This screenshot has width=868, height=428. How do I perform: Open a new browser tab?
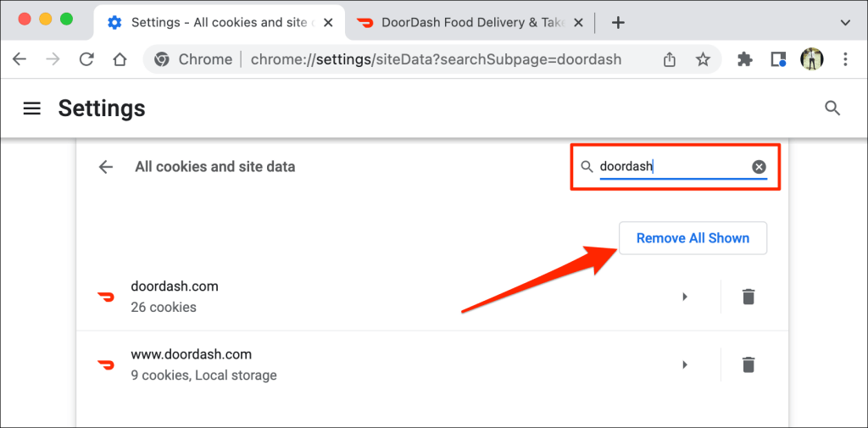618,23
